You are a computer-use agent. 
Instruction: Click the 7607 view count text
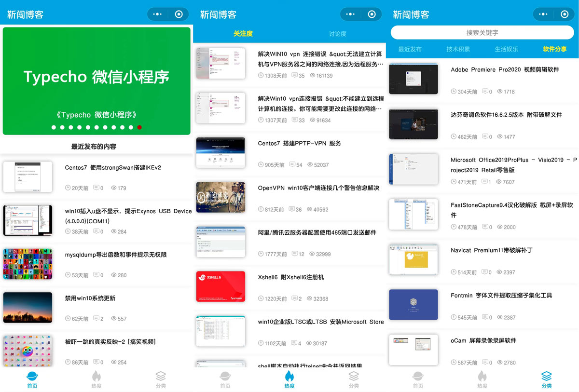[509, 182]
